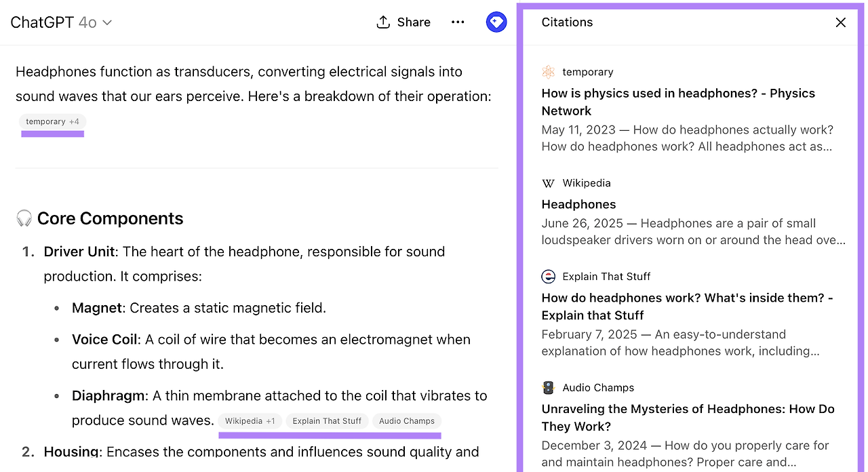Viewport: 868px width, 472px height.
Task: Open the ChatGPT 4o model dropdown
Action: [61, 22]
